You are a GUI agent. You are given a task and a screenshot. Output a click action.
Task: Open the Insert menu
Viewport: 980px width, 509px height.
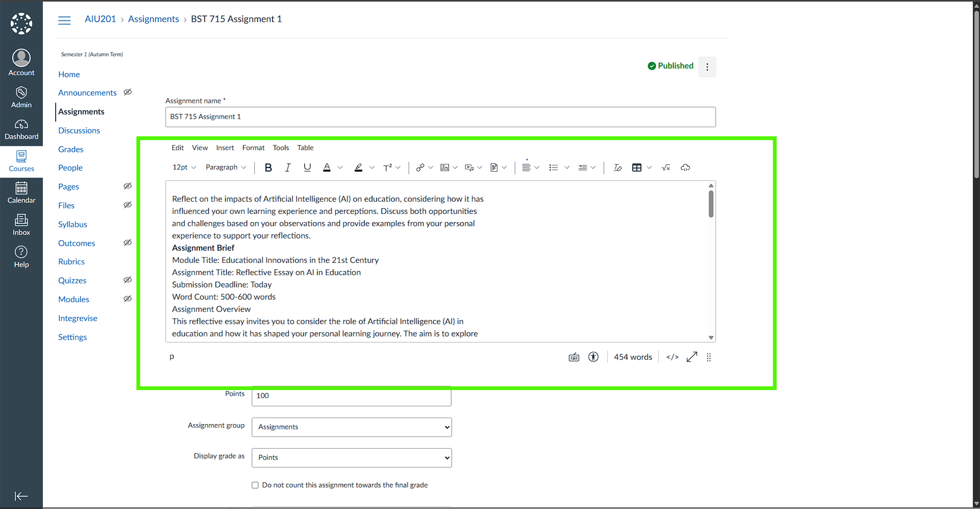(x=225, y=148)
